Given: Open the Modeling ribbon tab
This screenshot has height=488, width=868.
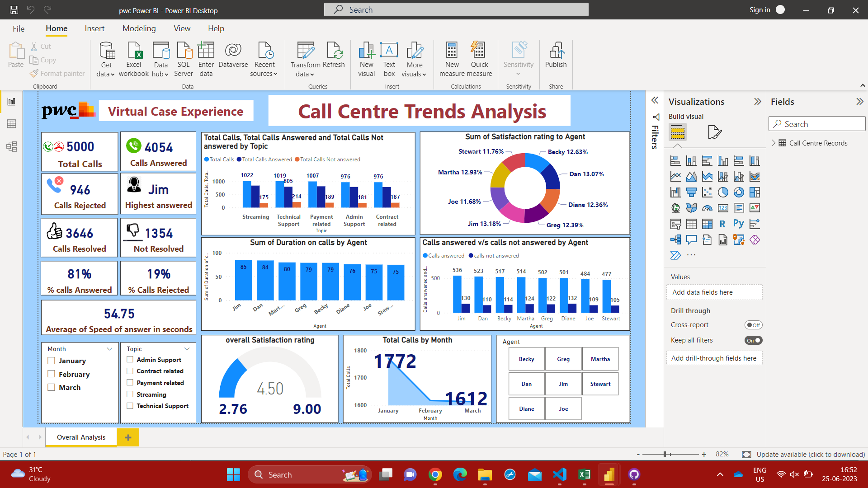Looking at the screenshot, I should [139, 28].
